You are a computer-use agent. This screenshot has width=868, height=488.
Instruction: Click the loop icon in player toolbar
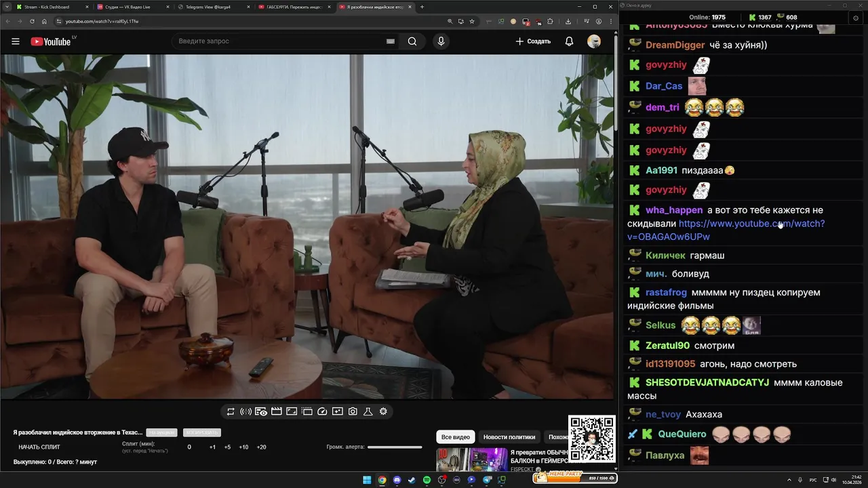[231, 411]
